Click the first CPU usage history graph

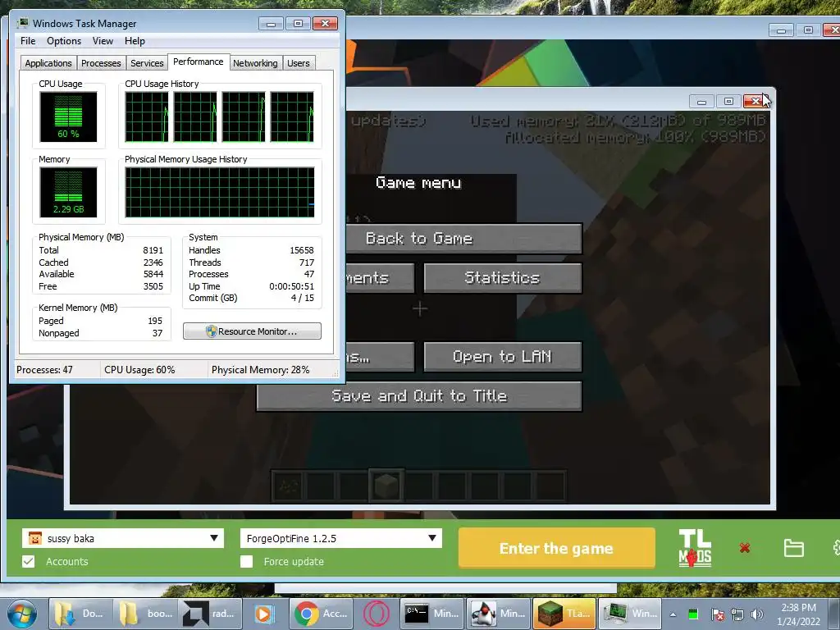click(x=147, y=116)
